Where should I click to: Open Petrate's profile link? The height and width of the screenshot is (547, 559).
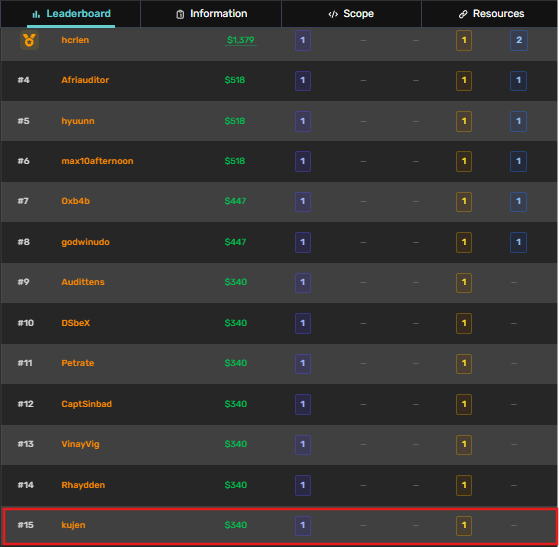click(78, 363)
